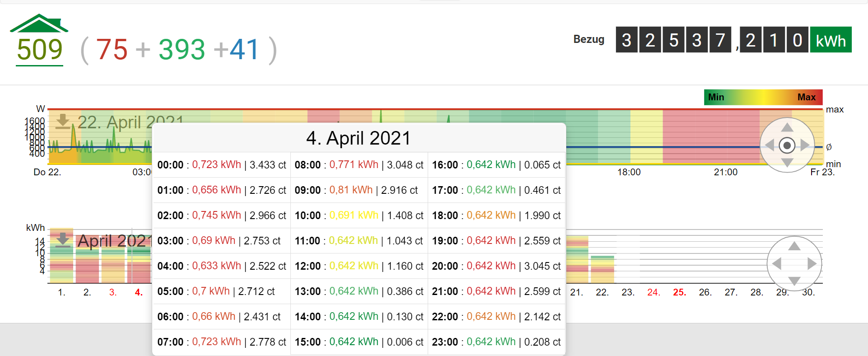
Task: Select day 22. on the monthly axis
Action: pyautogui.click(x=602, y=292)
